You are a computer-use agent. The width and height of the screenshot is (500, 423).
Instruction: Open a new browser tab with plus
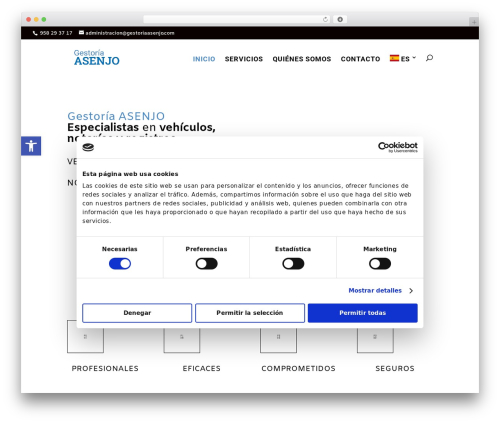click(474, 22)
